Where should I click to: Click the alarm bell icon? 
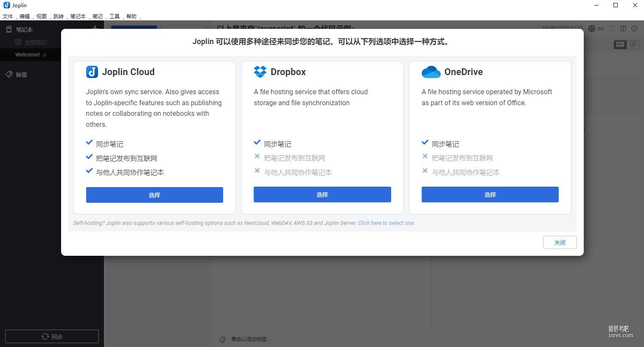(x=612, y=28)
